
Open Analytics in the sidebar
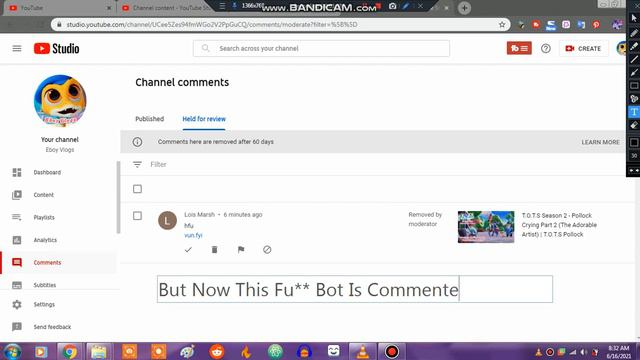[x=45, y=240]
